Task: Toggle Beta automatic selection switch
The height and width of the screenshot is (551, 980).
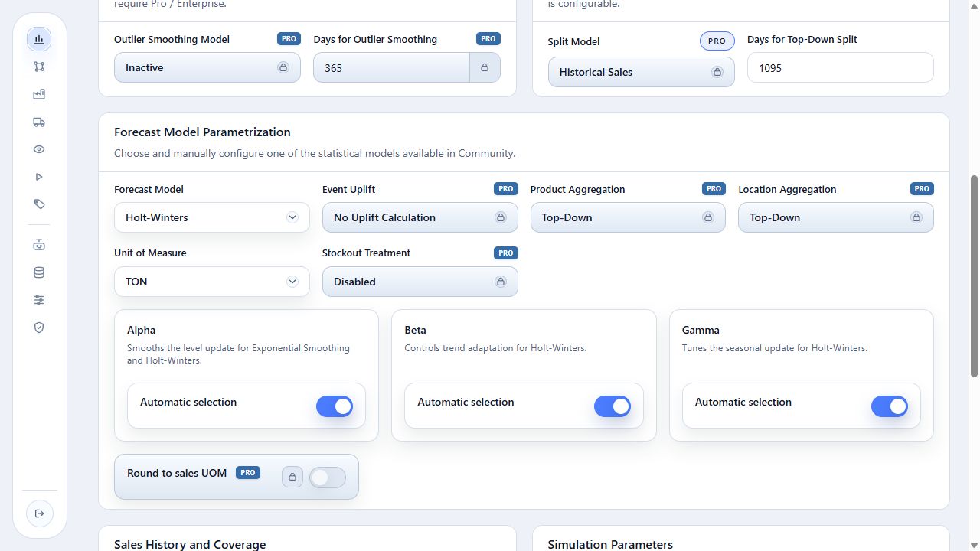Action: [612, 406]
